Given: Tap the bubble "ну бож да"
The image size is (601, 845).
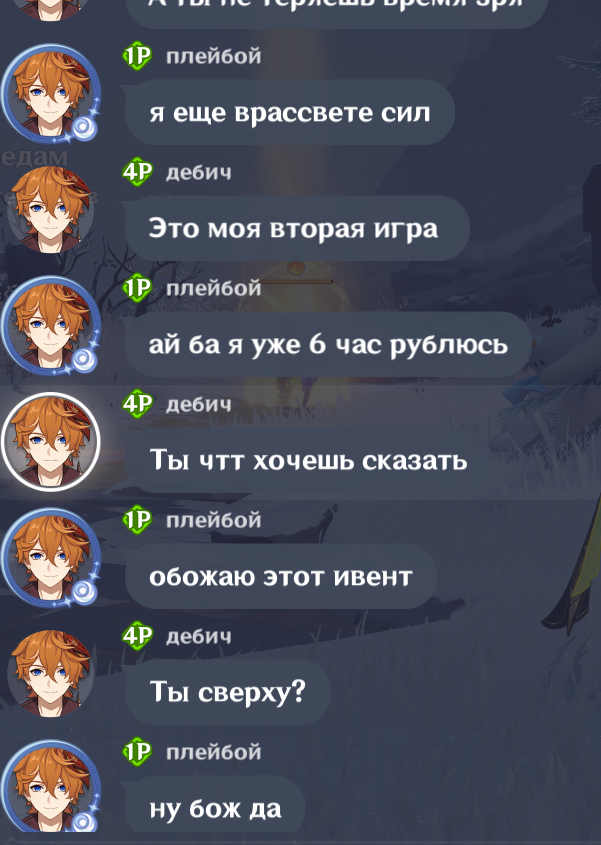Looking at the screenshot, I should [215, 808].
